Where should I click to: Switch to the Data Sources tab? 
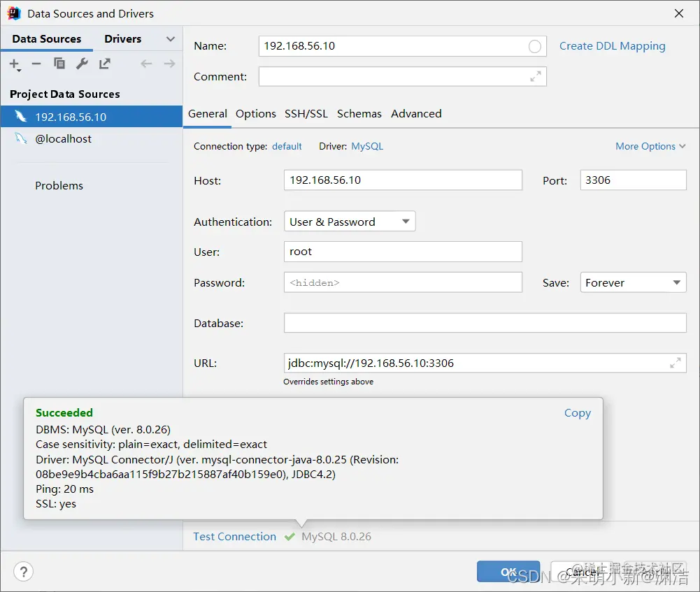[x=47, y=39]
